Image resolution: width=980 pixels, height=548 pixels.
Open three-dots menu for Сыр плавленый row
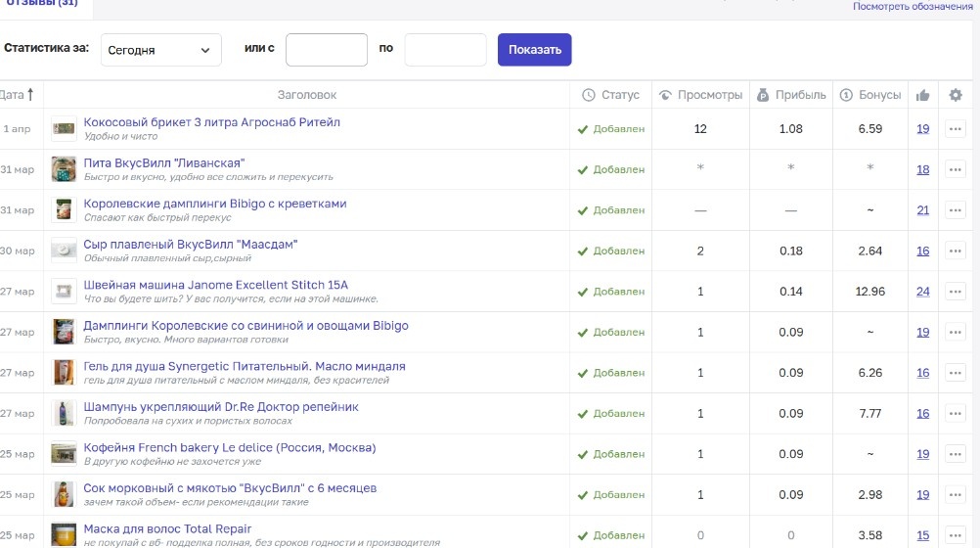(956, 251)
